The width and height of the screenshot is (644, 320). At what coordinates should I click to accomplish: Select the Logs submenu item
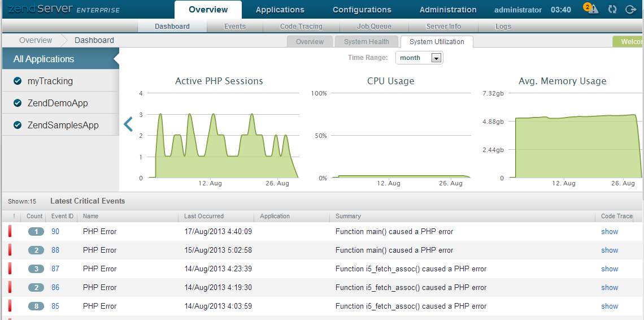pos(503,27)
